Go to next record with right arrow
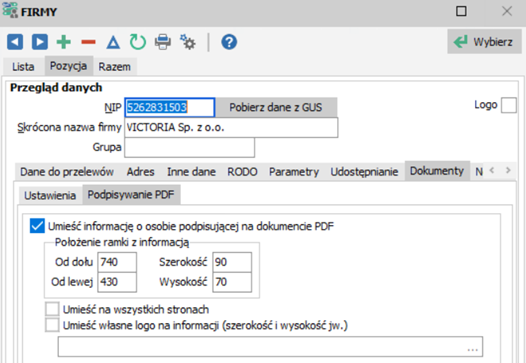Screen dimensions: 526x363 click(x=40, y=42)
